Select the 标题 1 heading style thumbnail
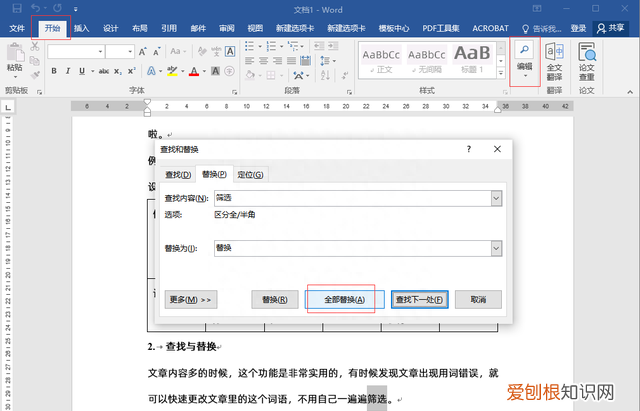Image resolution: width=640 pixels, height=411 pixels. [x=472, y=59]
